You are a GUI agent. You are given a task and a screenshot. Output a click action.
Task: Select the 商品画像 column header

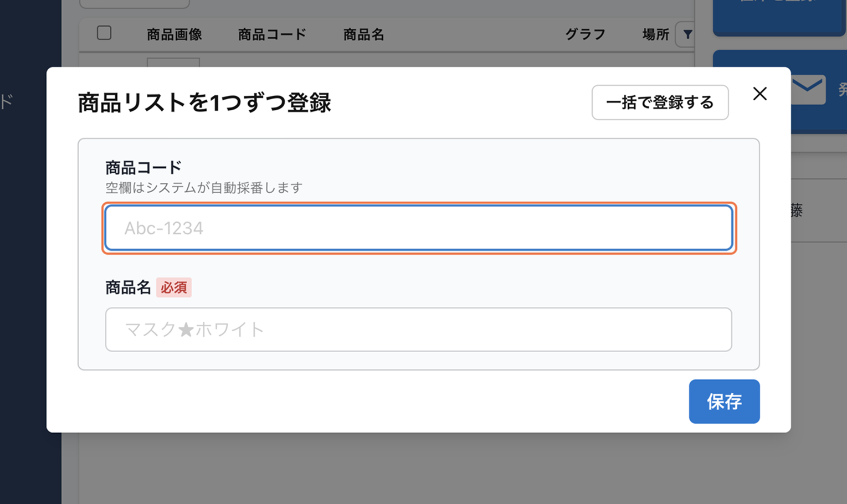pyautogui.click(x=174, y=35)
